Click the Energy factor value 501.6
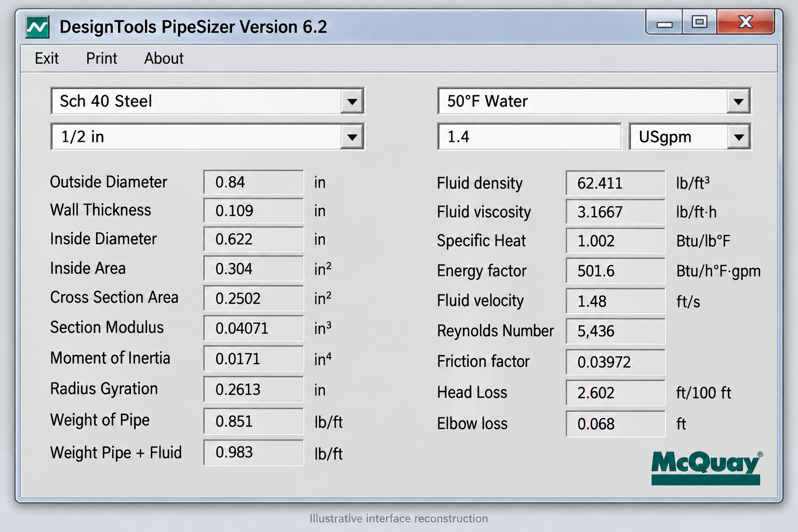 (x=616, y=271)
